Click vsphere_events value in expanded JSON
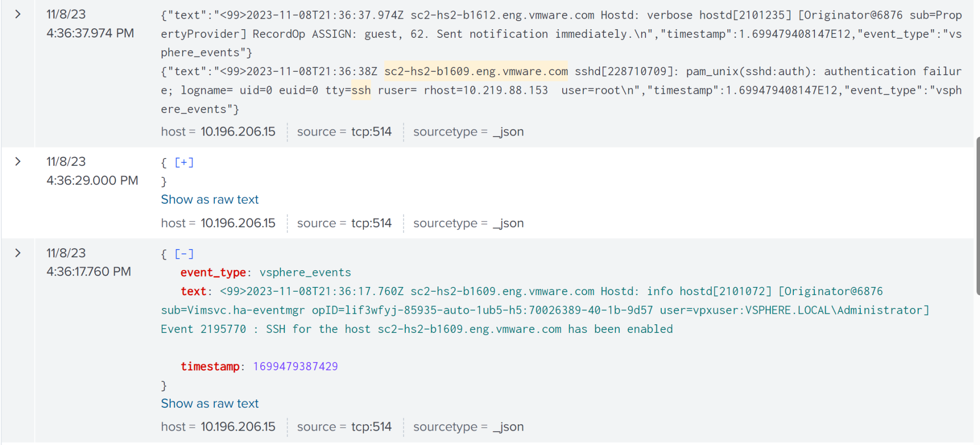This screenshot has width=980, height=445. pos(305,272)
